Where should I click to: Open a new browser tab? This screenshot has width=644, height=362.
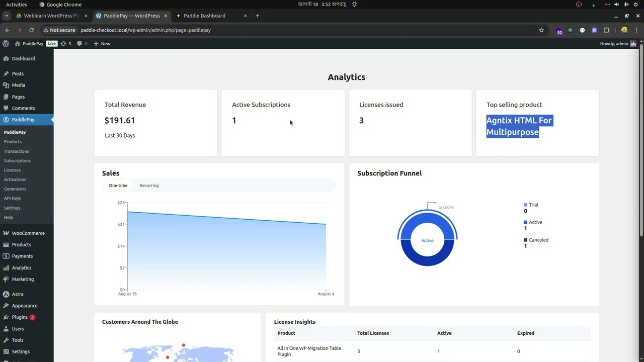(257, 16)
